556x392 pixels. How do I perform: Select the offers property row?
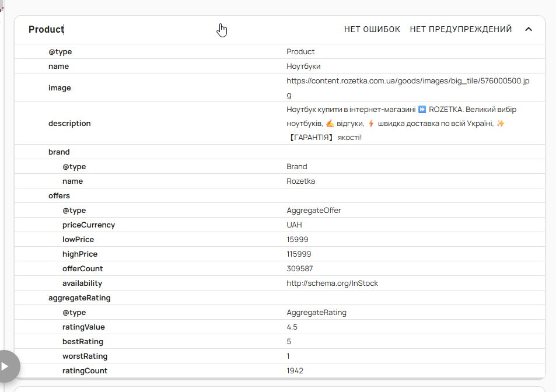click(x=279, y=195)
